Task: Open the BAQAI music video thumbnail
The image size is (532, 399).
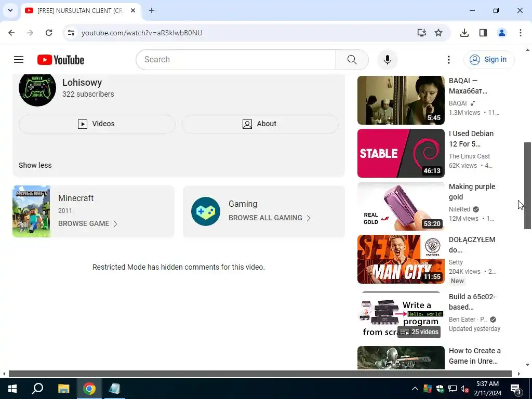Action: point(401,100)
